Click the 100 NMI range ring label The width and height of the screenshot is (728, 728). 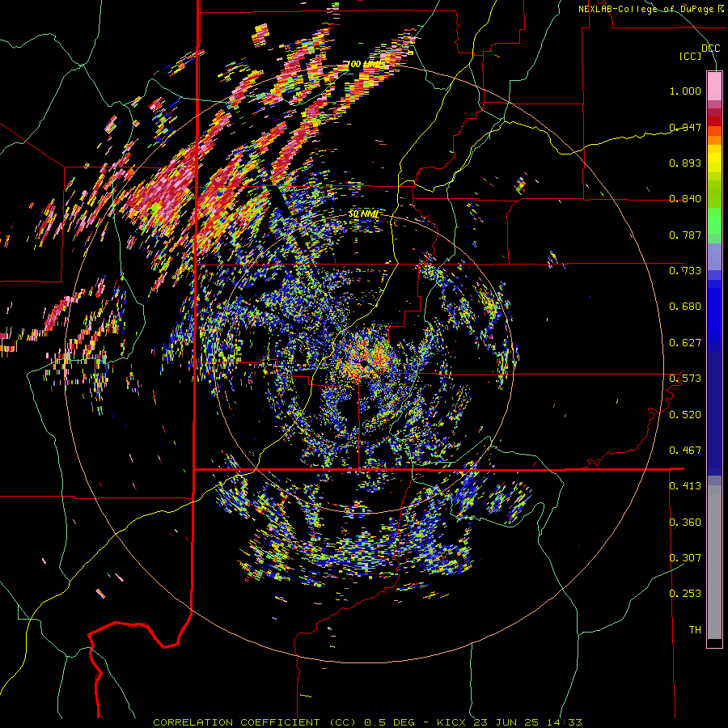pyautogui.click(x=363, y=64)
